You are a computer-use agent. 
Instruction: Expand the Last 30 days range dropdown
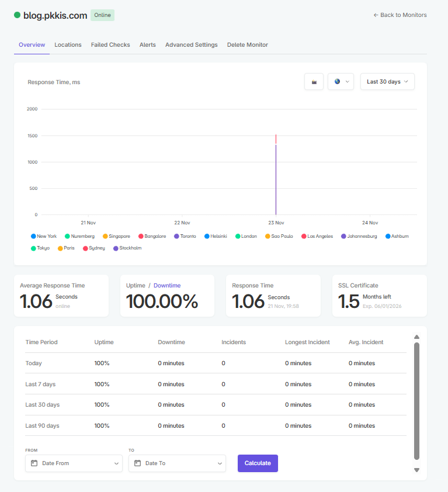387,82
